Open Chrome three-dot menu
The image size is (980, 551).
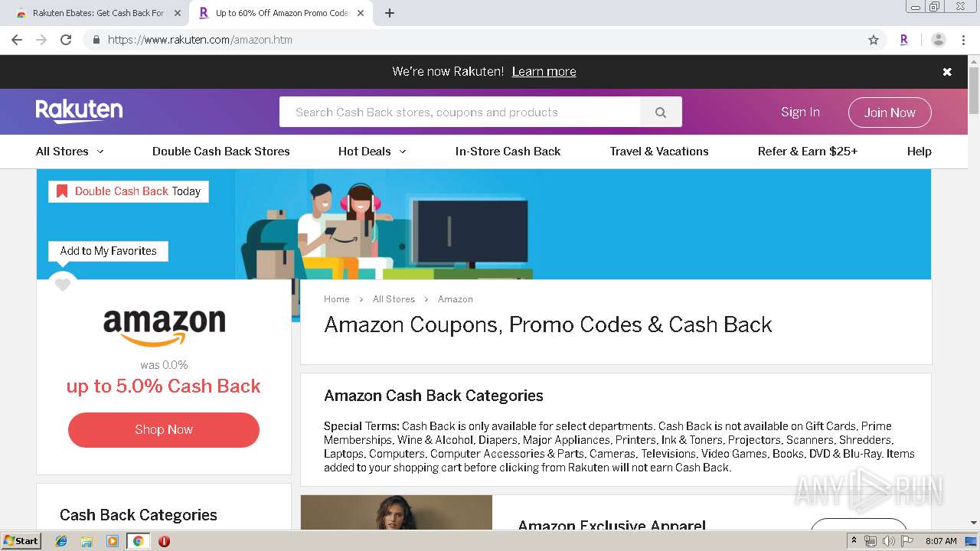coord(963,40)
